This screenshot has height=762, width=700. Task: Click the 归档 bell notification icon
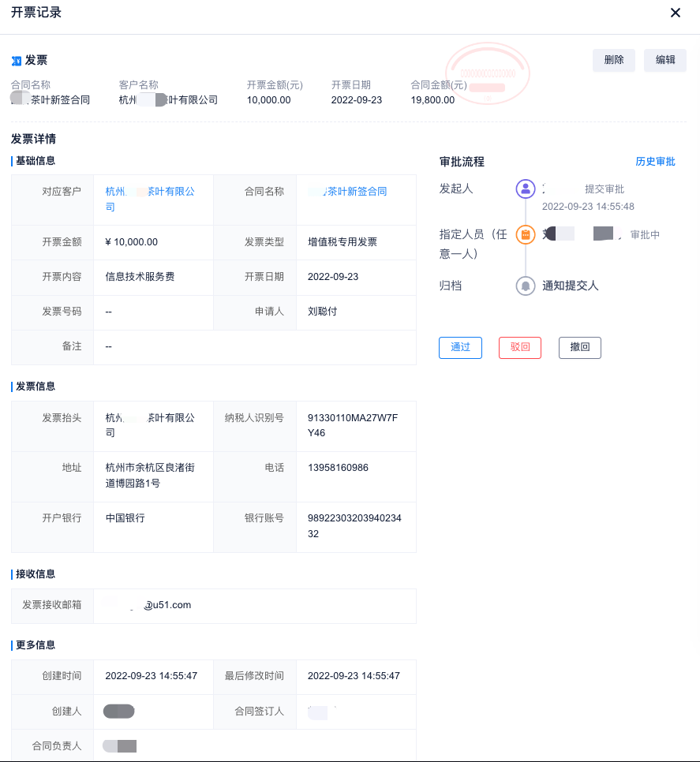tap(525, 286)
